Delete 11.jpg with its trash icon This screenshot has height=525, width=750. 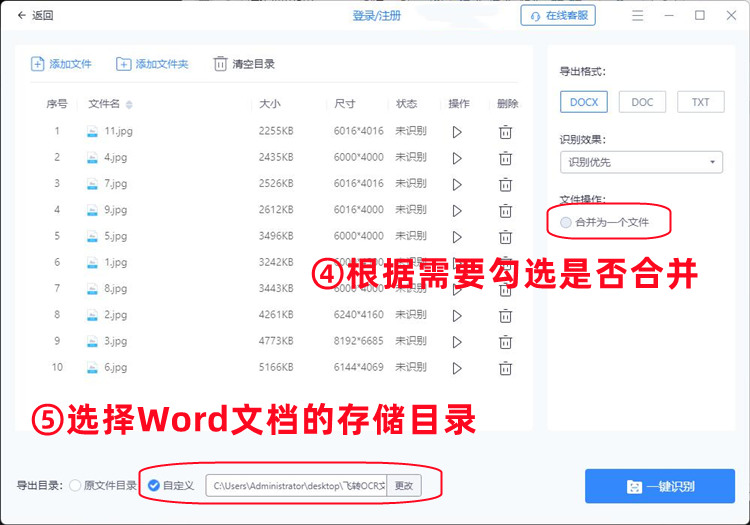pos(506,132)
